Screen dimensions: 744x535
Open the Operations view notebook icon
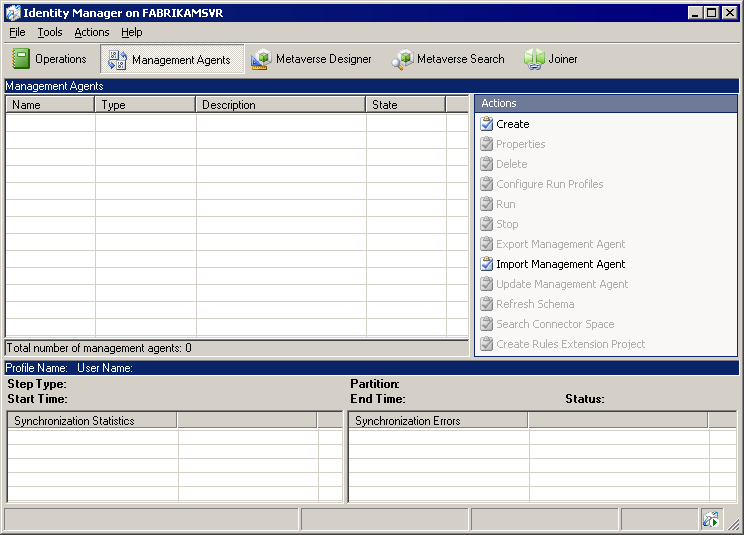pyautogui.click(x=20, y=59)
